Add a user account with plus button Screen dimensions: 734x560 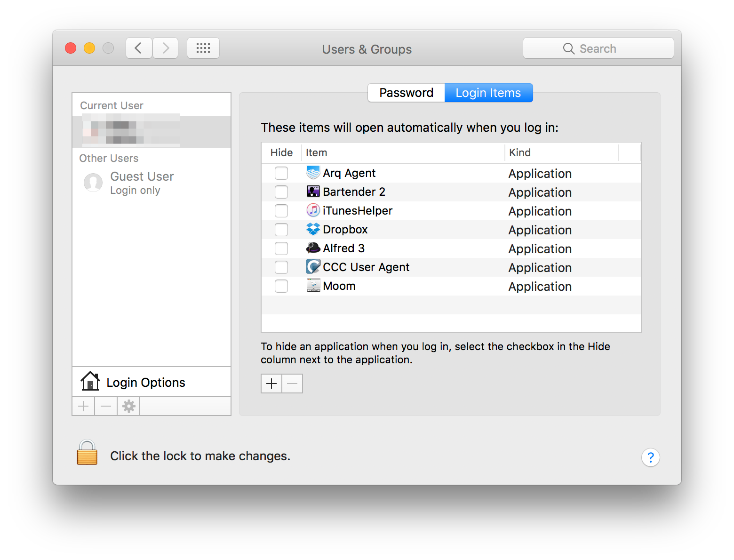click(x=83, y=406)
